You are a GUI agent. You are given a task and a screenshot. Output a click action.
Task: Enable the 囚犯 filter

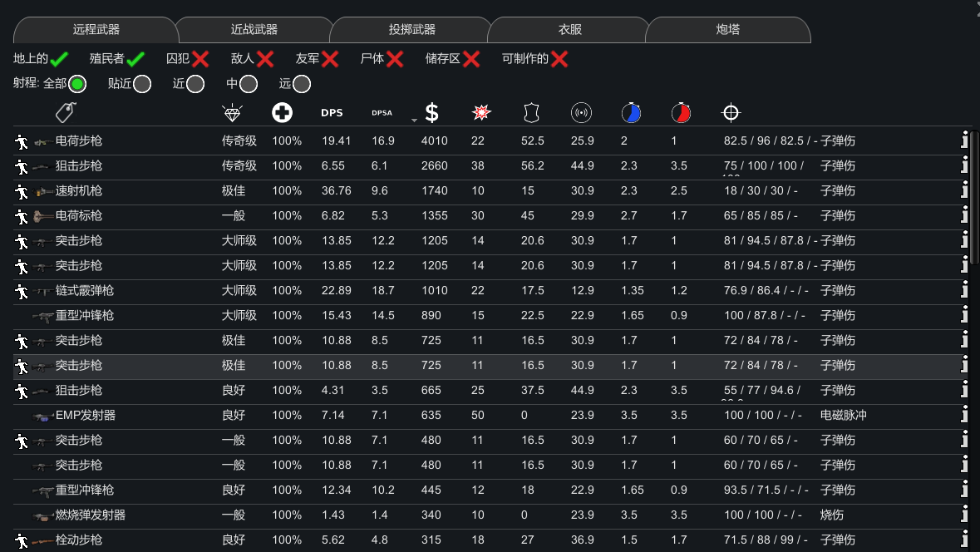200,59
